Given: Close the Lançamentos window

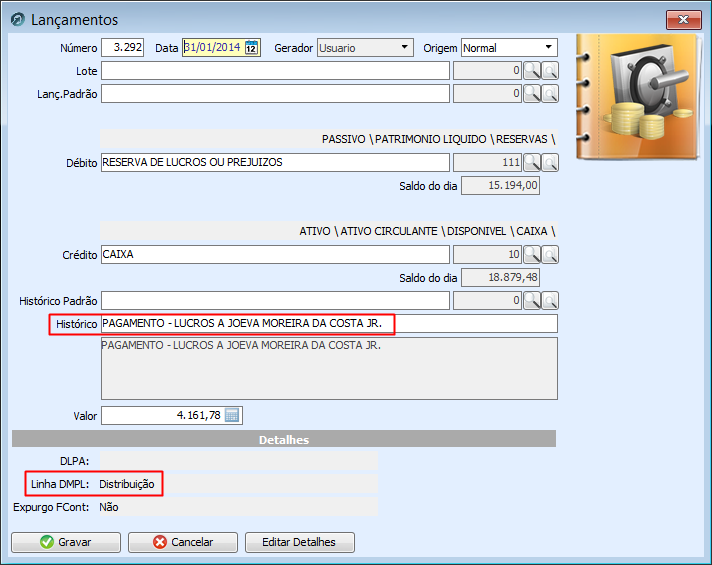Looking at the screenshot, I should [x=683, y=20].
